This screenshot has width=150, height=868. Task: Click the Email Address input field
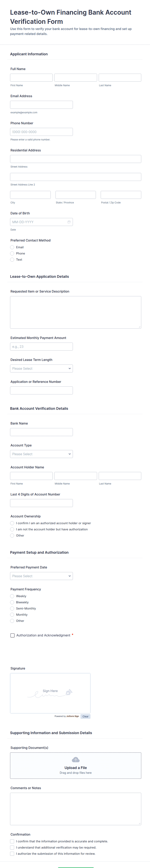point(41,105)
